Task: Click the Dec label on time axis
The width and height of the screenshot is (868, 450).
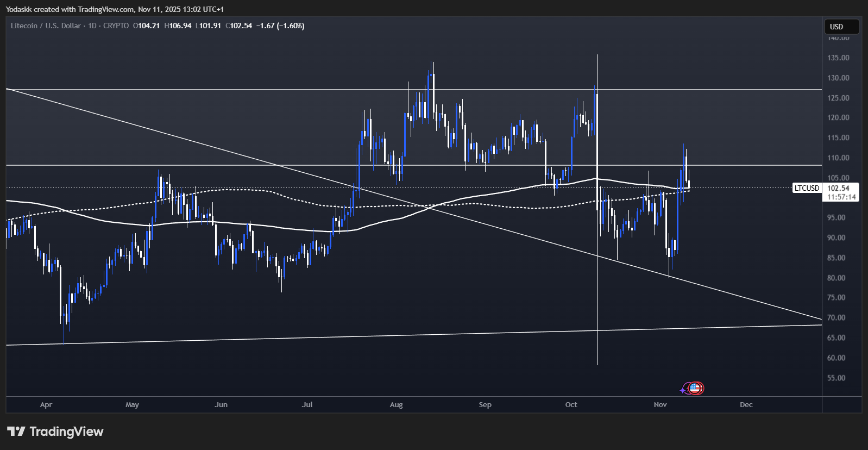Action: click(746, 405)
